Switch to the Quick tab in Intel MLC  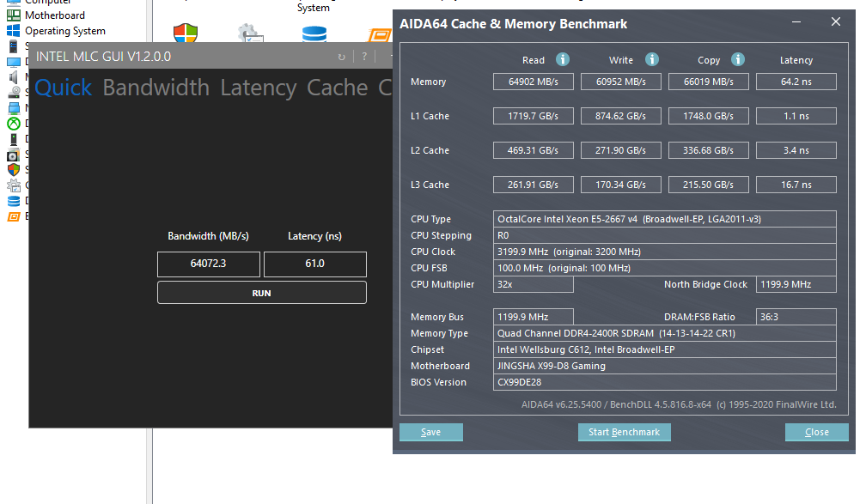click(63, 88)
